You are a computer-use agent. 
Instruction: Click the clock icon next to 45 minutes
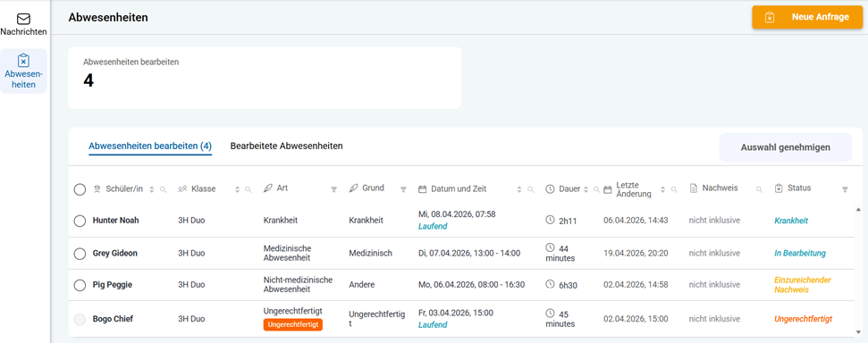click(x=551, y=313)
